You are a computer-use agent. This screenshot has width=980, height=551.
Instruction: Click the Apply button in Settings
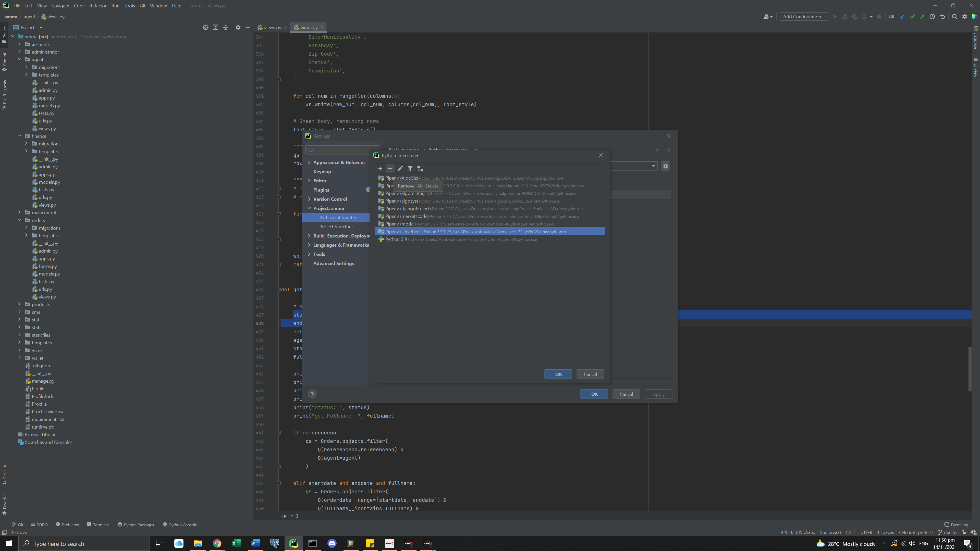click(658, 394)
